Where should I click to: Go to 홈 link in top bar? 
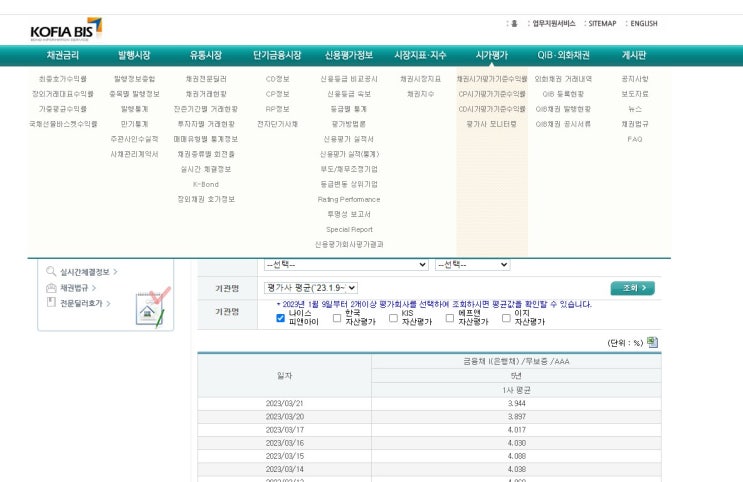point(514,23)
